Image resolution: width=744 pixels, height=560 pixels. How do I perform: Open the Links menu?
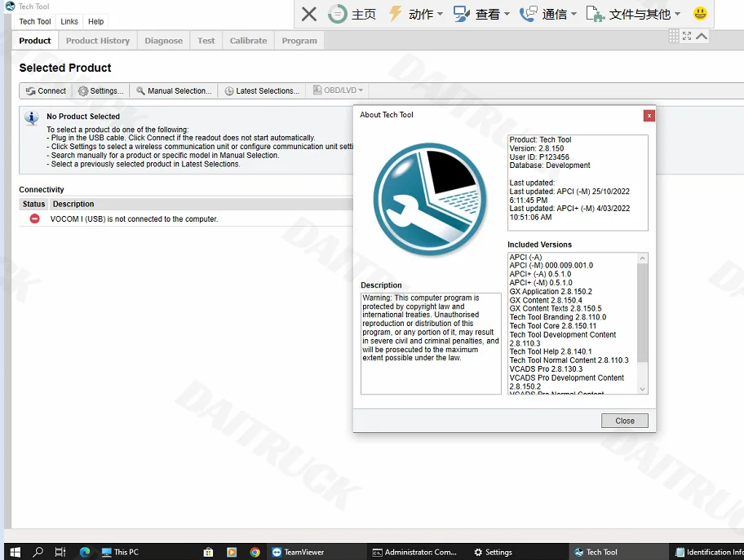click(x=69, y=21)
